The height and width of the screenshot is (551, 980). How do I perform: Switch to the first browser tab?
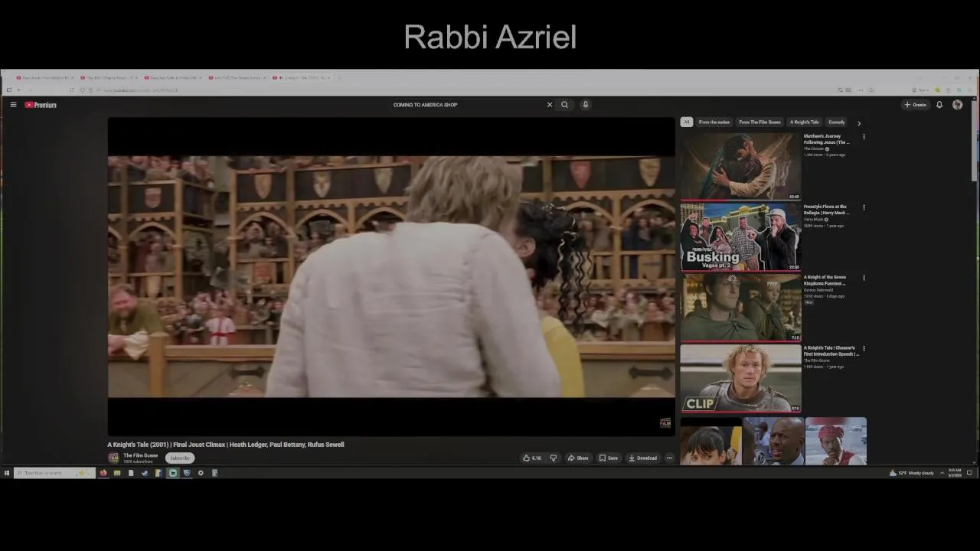point(44,77)
